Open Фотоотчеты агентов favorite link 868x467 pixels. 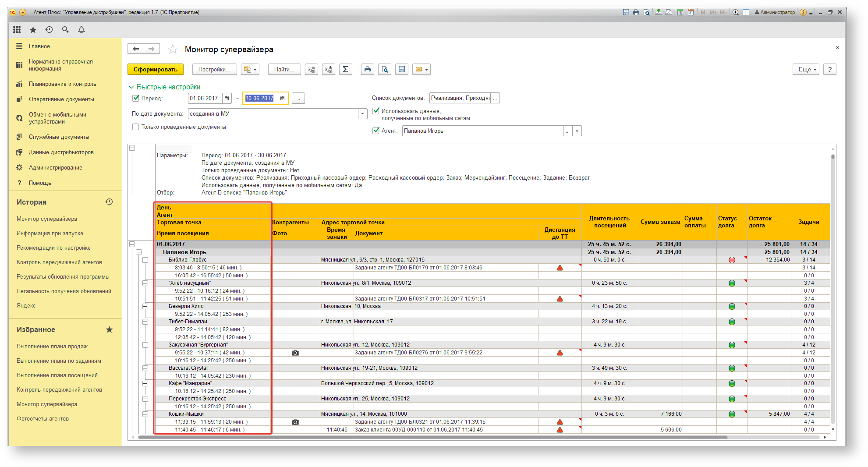coord(43,419)
